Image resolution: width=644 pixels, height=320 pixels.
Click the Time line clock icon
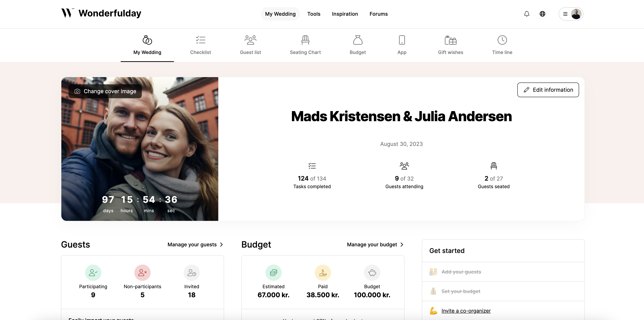pos(502,40)
